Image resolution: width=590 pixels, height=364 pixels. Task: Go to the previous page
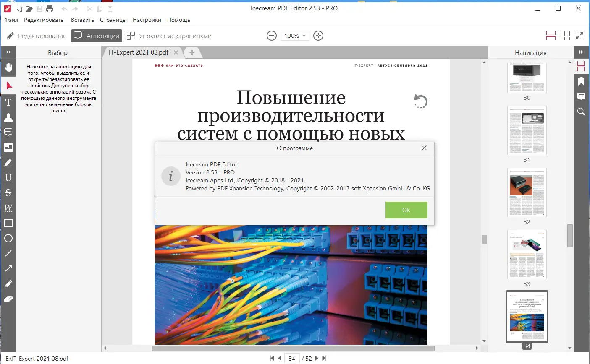tap(280, 358)
